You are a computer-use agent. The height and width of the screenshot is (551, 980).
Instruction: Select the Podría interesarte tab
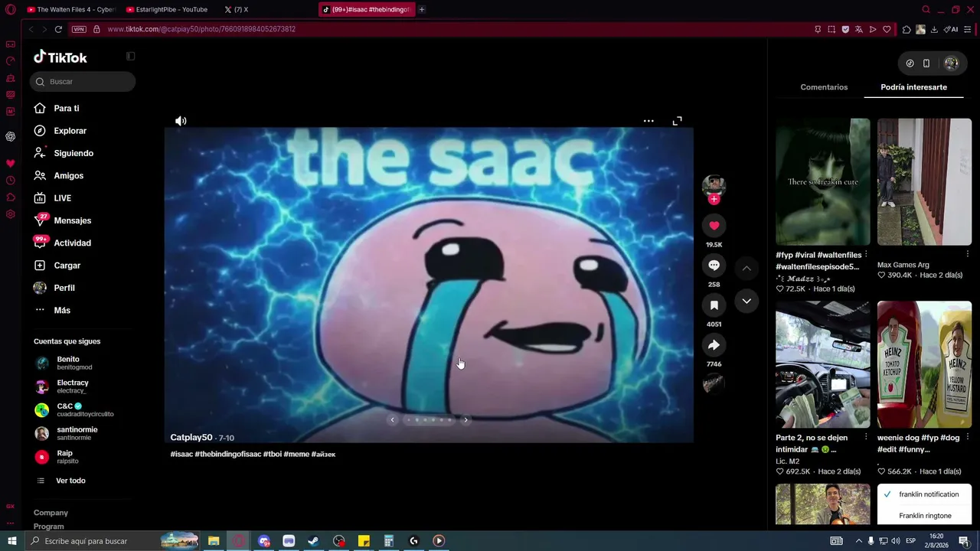point(913,87)
